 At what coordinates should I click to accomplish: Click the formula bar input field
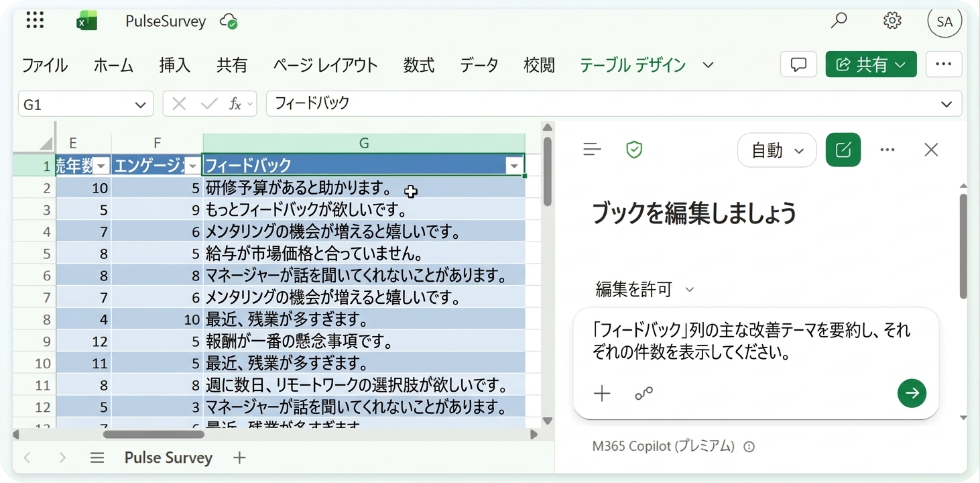click(x=603, y=104)
